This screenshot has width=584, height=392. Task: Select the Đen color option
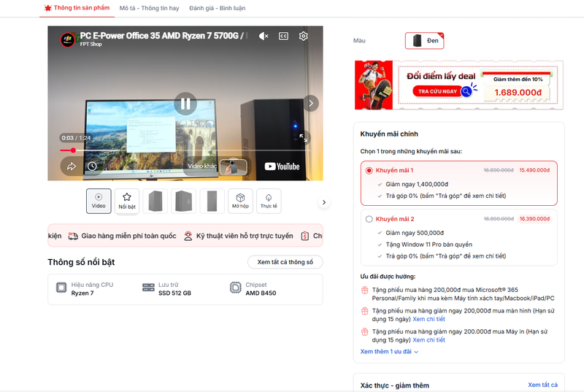[x=425, y=41]
